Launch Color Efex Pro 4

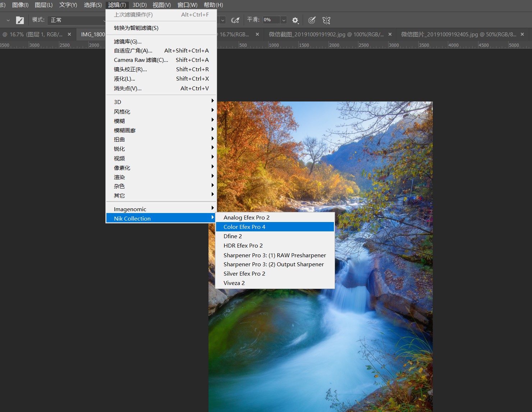click(x=275, y=227)
